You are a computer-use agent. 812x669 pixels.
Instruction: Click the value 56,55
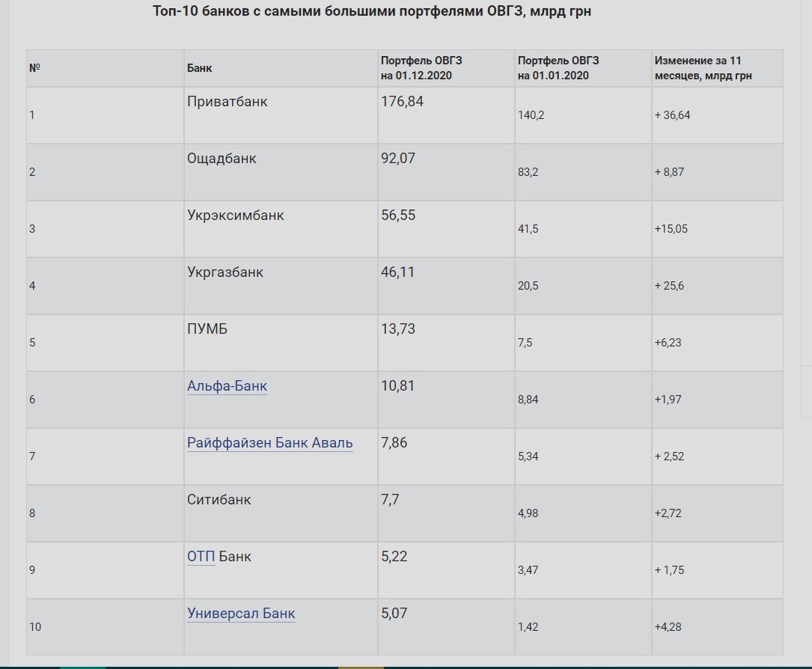point(397,216)
